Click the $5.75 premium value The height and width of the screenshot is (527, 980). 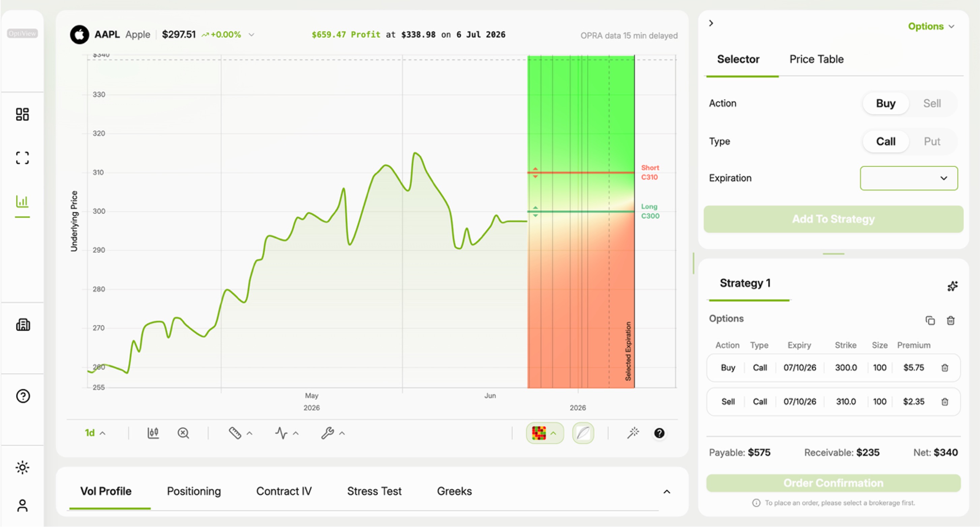click(913, 368)
